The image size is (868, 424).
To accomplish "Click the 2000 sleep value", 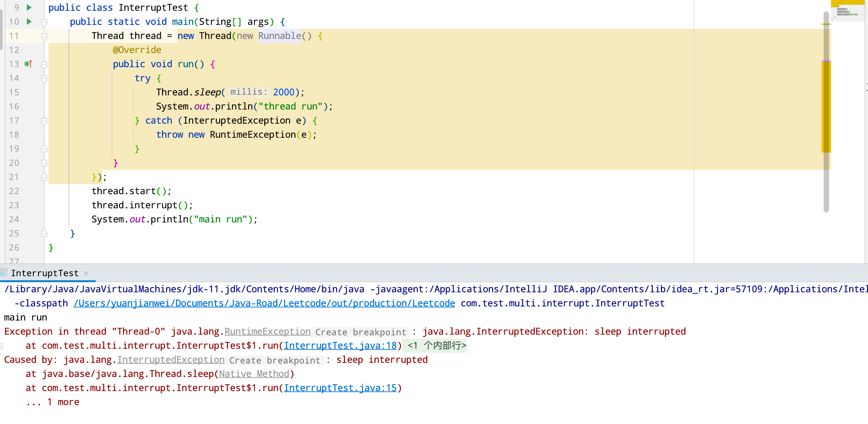I will (x=284, y=92).
